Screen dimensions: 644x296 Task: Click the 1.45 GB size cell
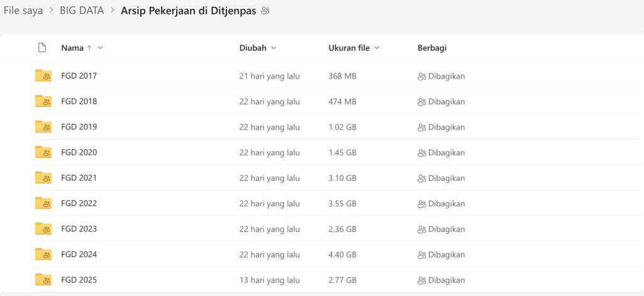(342, 153)
